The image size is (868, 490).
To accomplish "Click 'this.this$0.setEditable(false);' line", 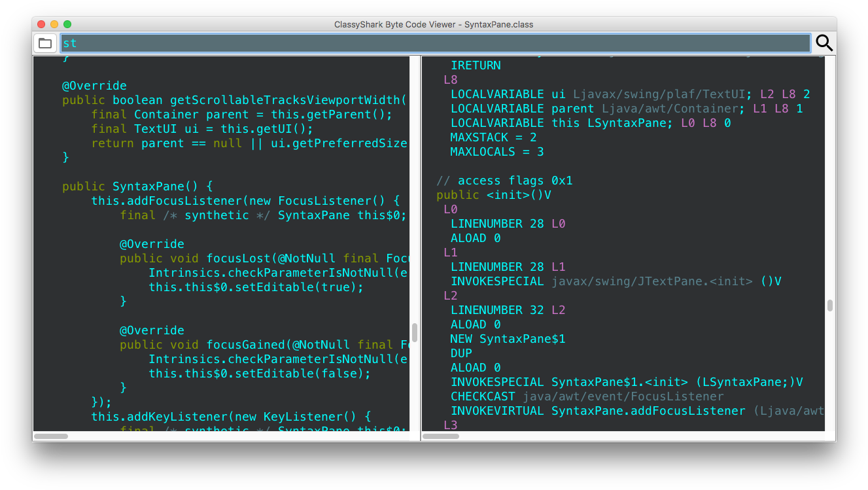I will (260, 374).
